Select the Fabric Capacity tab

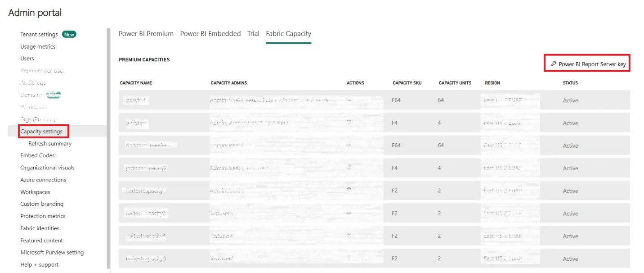(289, 34)
